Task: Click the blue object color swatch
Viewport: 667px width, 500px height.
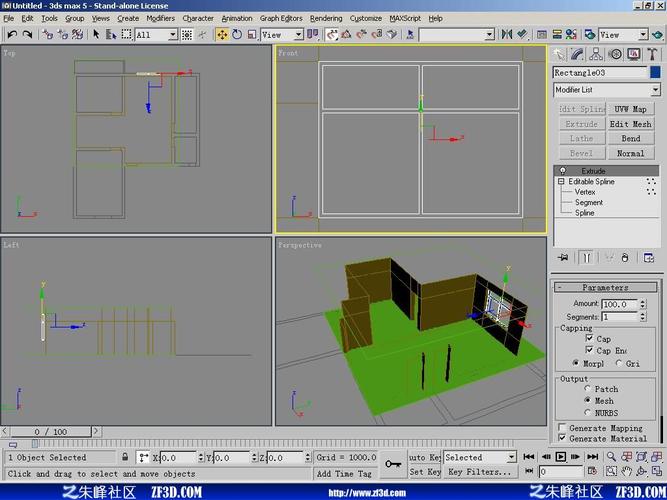Action: click(654, 72)
